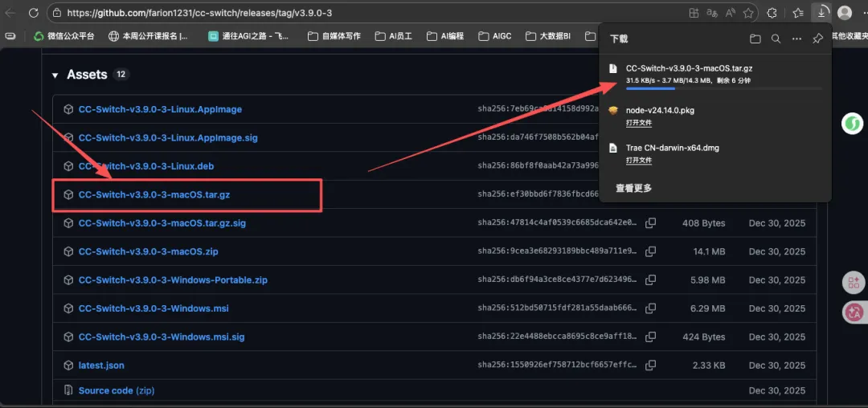Open the AI编程 bookmark folder
The image size is (868, 408).
pos(445,36)
